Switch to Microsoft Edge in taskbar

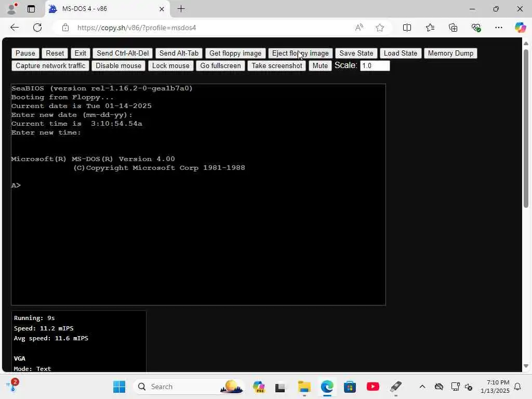(327, 387)
